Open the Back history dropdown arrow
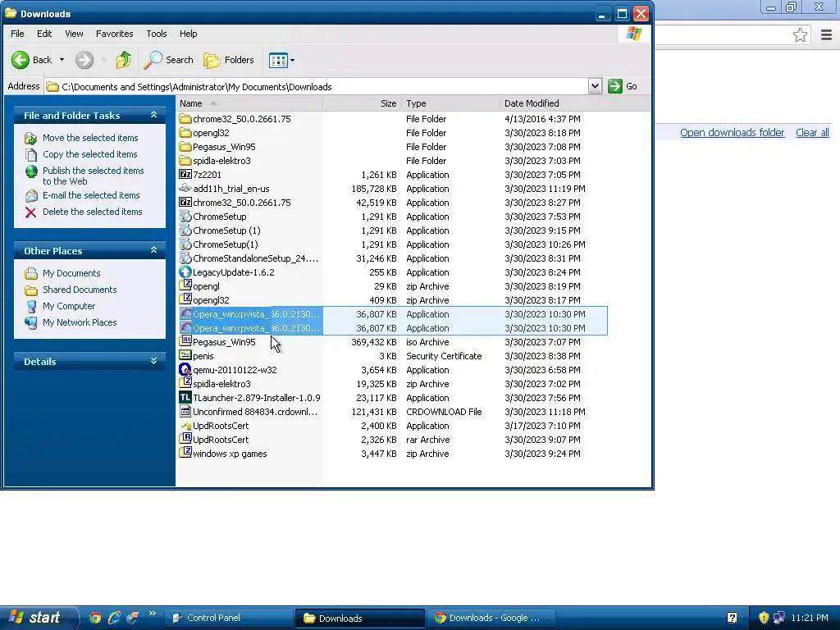This screenshot has height=630, width=840. (x=62, y=60)
